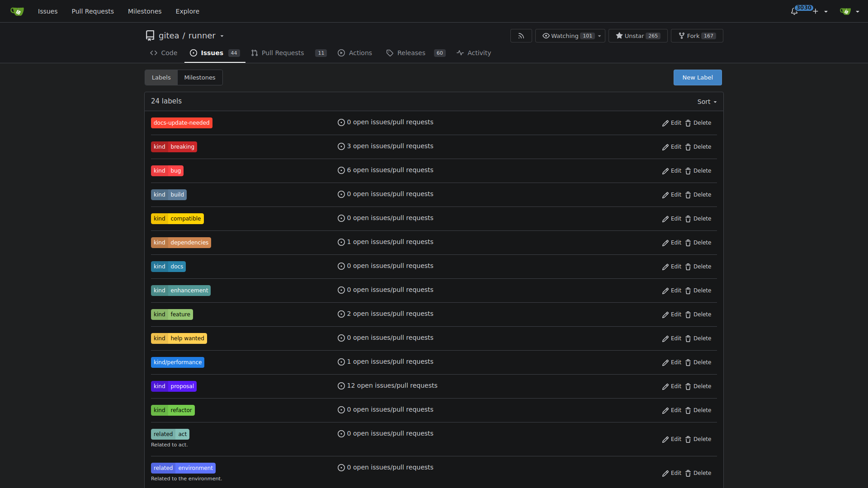Go to the Releases tab
This screenshot has height=488, width=868.
pos(415,53)
